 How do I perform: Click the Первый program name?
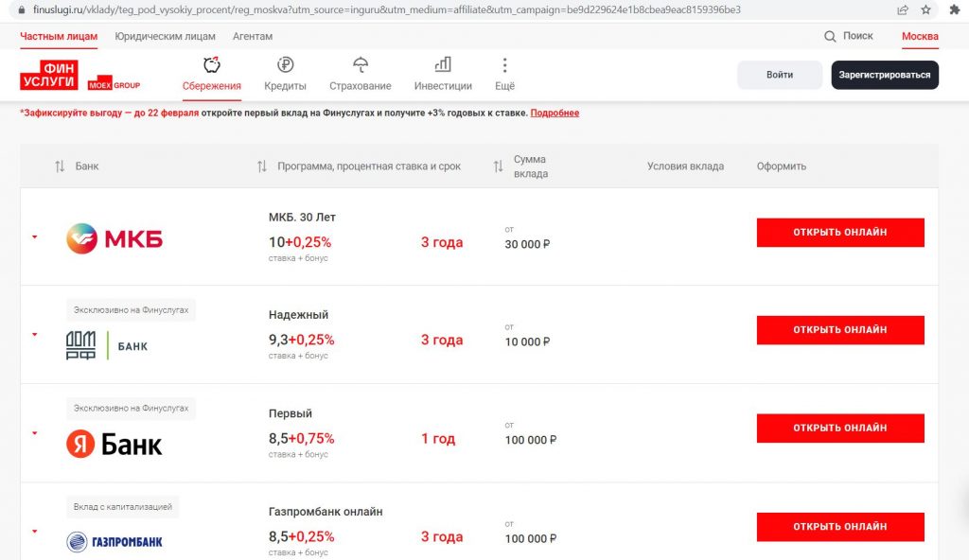(290, 413)
